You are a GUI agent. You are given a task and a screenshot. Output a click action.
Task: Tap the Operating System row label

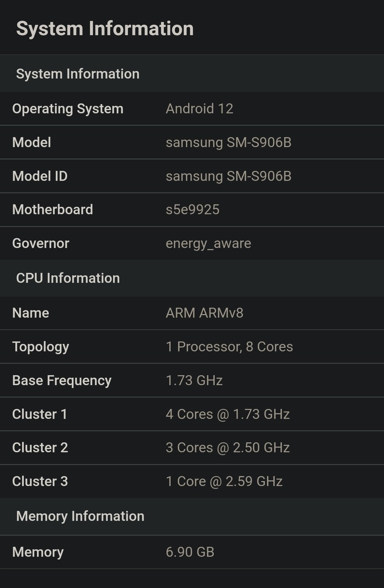click(68, 109)
